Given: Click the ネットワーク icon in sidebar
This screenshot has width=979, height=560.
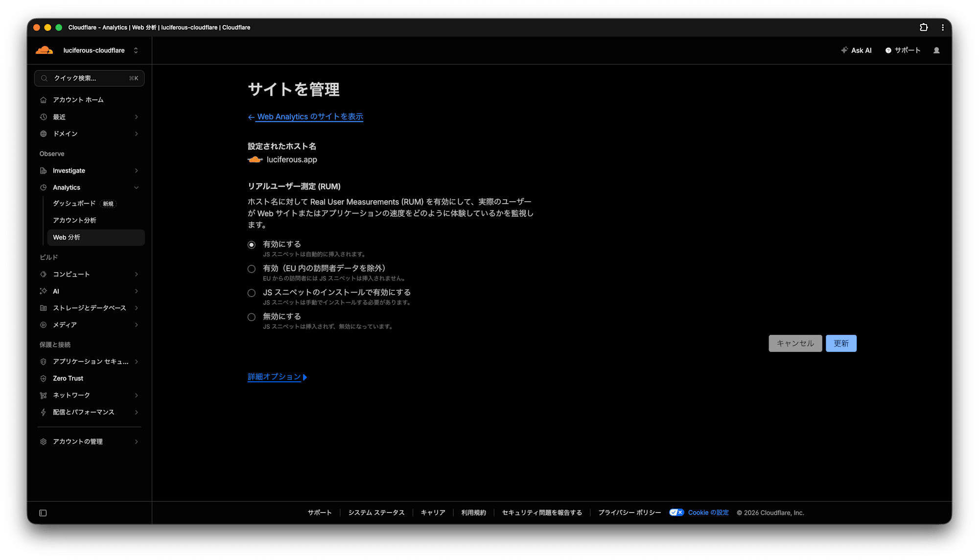Looking at the screenshot, I should coord(43,396).
